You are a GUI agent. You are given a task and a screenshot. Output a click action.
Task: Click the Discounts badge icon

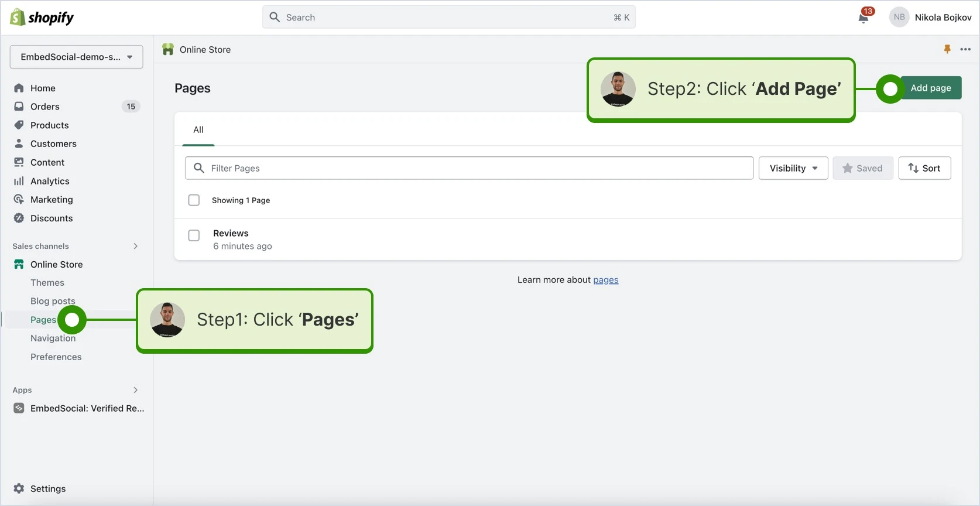point(19,218)
